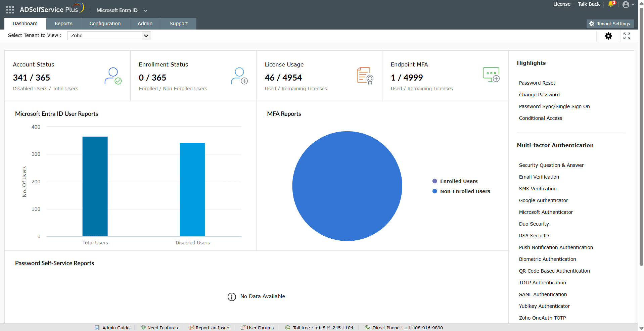644x331 pixels.
Task: Switch to the Reports tab
Action: click(63, 23)
